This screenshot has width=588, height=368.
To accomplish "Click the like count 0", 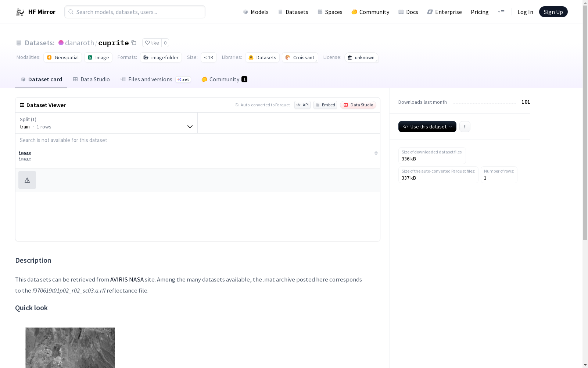I will click(x=165, y=43).
